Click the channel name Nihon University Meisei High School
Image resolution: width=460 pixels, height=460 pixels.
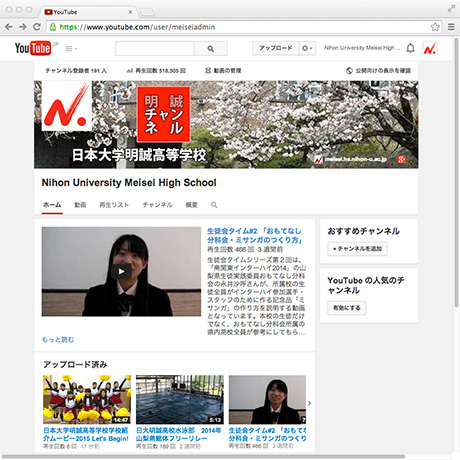[129, 183]
